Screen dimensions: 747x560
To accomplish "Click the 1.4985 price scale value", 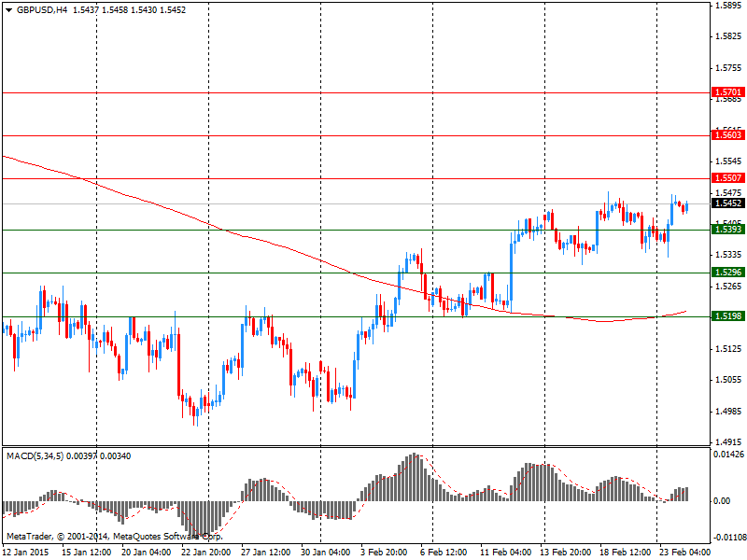I will pyautogui.click(x=729, y=412).
